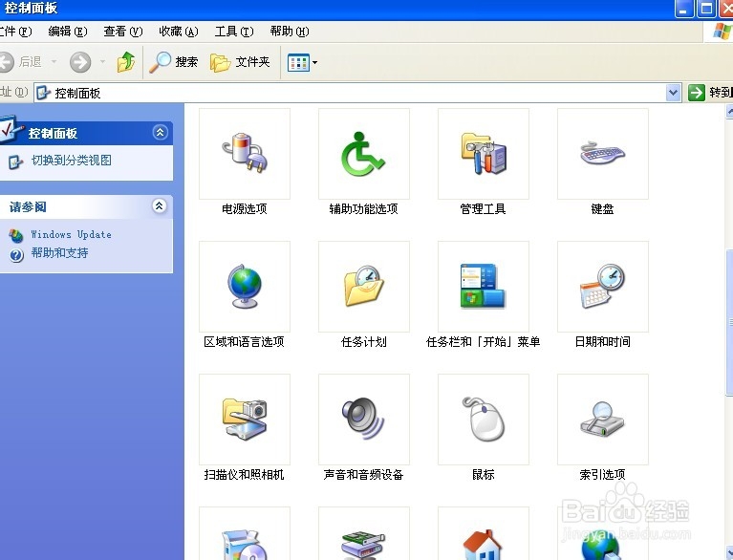
Task: Open the 任务计划 scheduled tasks icon
Action: (x=364, y=287)
